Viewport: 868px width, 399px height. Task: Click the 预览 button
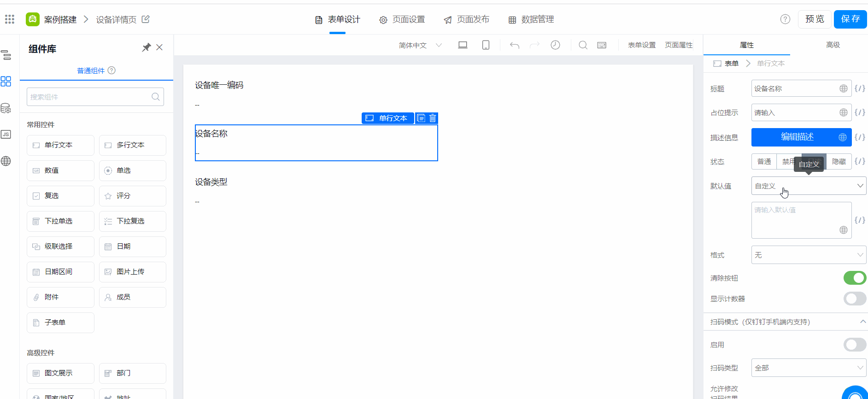pyautogui.click(x=815, y=19)
